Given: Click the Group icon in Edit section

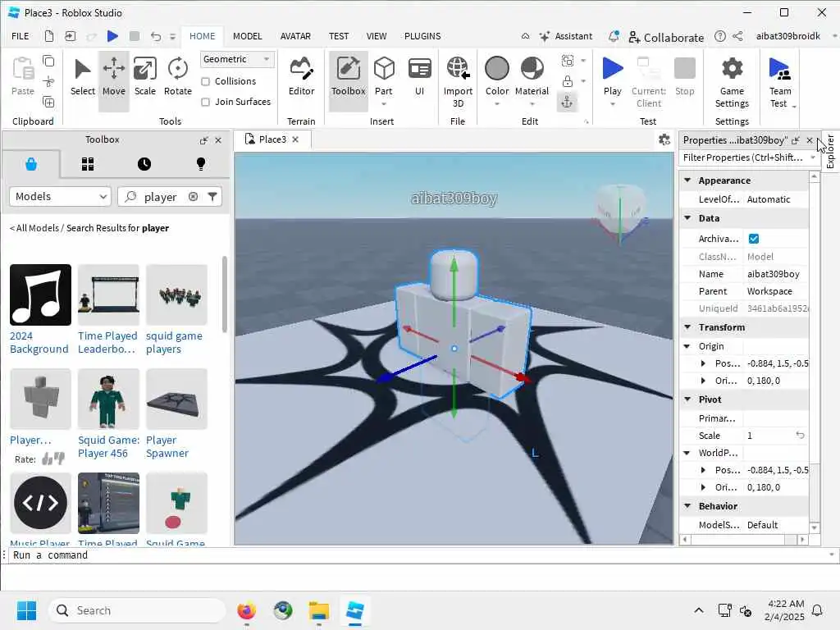Looking at the screenshot, I should (x=568, y=61).
